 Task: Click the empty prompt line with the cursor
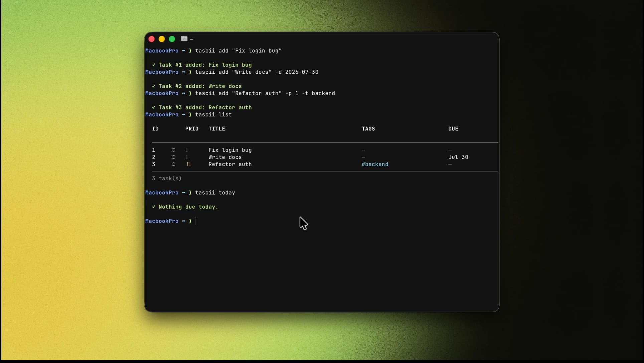[170, 221]
